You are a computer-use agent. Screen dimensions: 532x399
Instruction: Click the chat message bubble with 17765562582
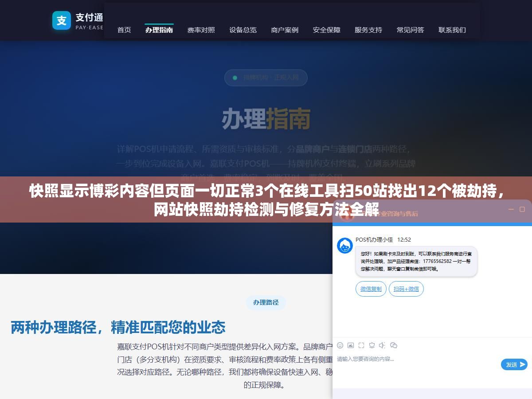click(x=416, y=262)
